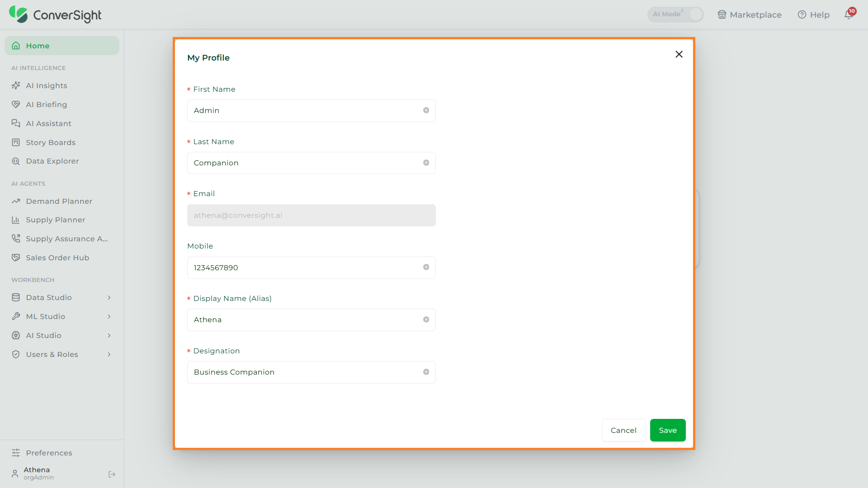Open the Help menu

click(x=814, y=14)
